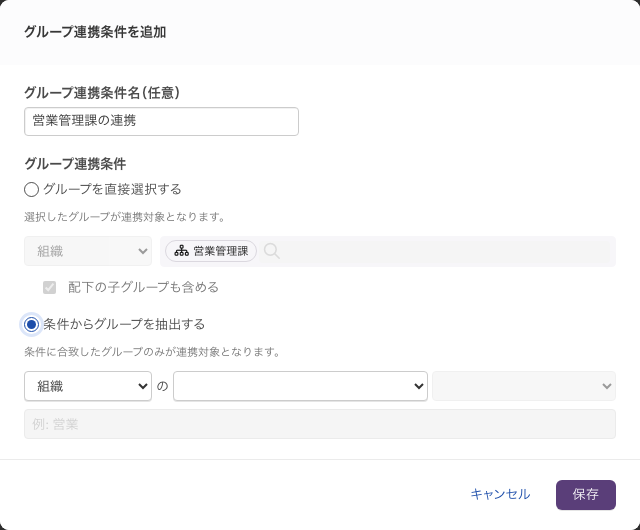Image resolution: width=640 pixels, height=530 pixels.
Task: Click the キャンセル link
Action: 500,494
